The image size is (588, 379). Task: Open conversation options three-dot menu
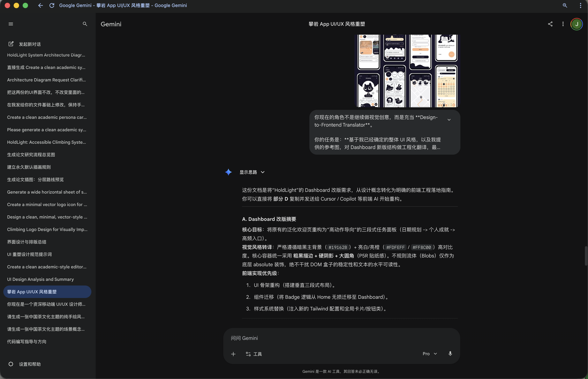[563, 24]
